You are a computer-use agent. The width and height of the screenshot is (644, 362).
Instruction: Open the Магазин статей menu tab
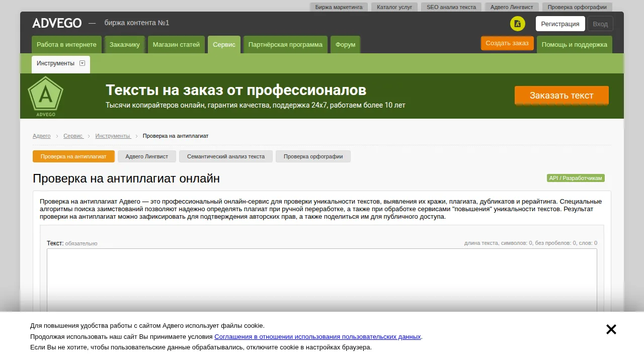(x=176, y=45)
